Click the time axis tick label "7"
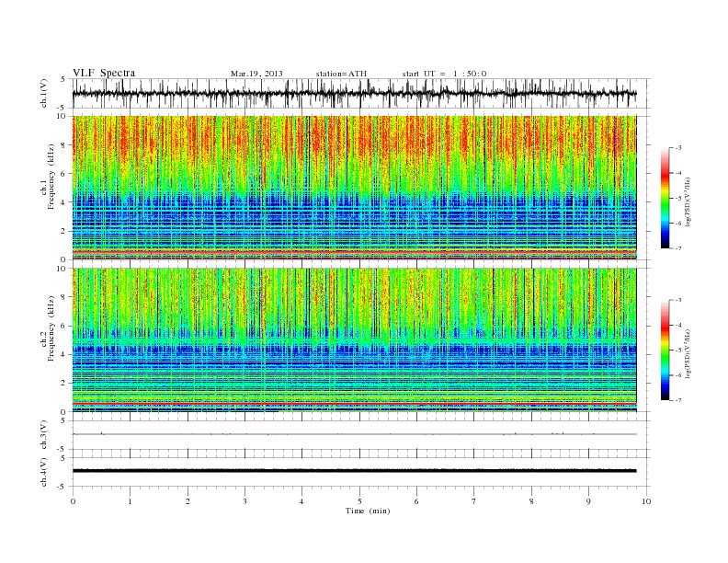 pos(474,501)
